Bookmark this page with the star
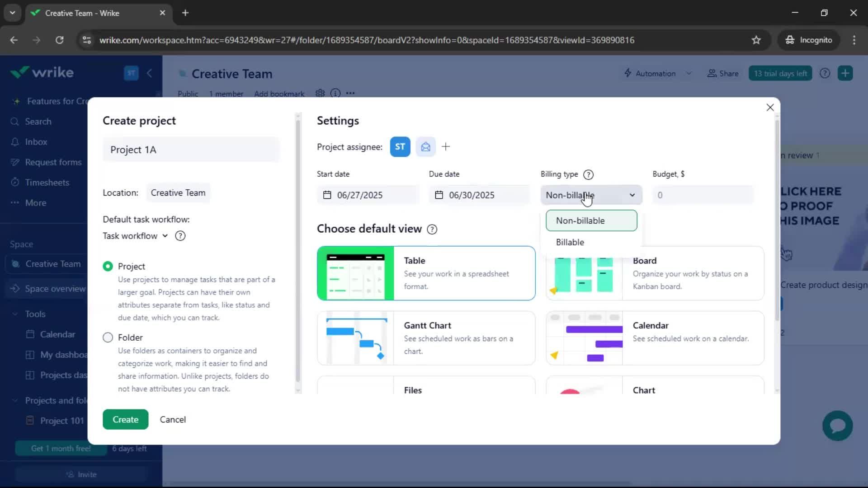Image resolution: width=868 pixels, height=488 pixels. [x=756, y=40]
